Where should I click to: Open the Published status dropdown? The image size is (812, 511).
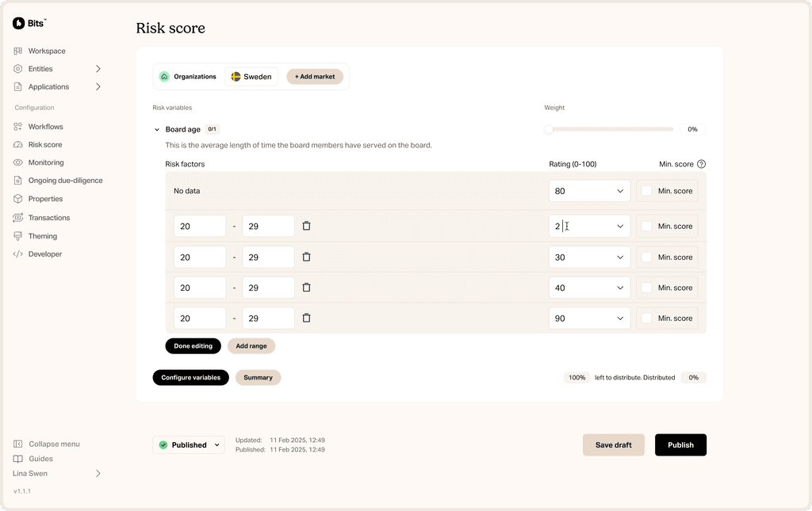coord(188,444)
